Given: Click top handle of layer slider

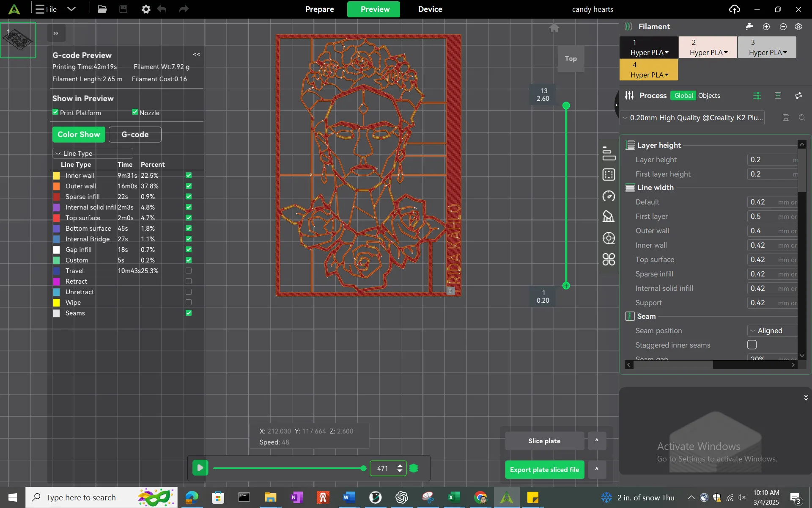Looking at the screenshot, I should tap(566, 105).
